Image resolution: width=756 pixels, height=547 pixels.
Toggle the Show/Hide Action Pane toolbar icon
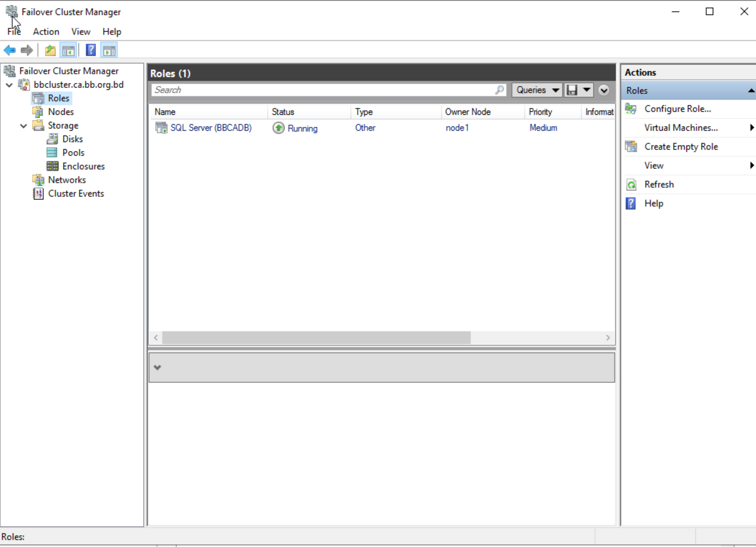coord(109,50)
